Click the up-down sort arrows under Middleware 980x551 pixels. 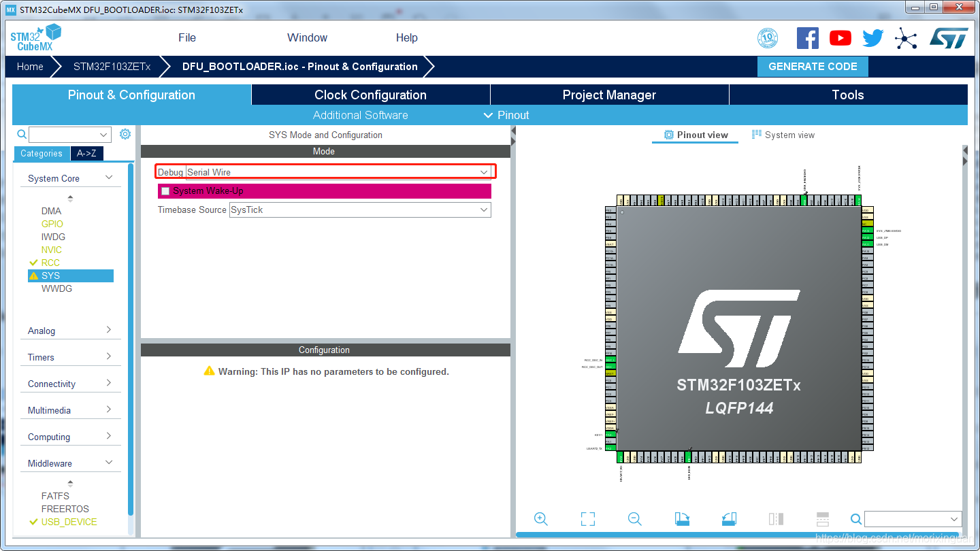(70, 484)
